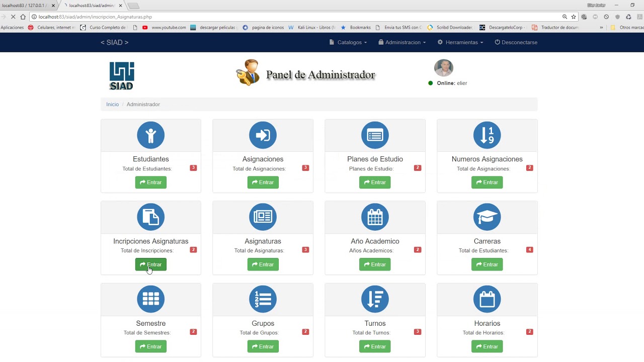Open the Curso Completo bookmark
644x362 pixels.
(x=104, y=28)
